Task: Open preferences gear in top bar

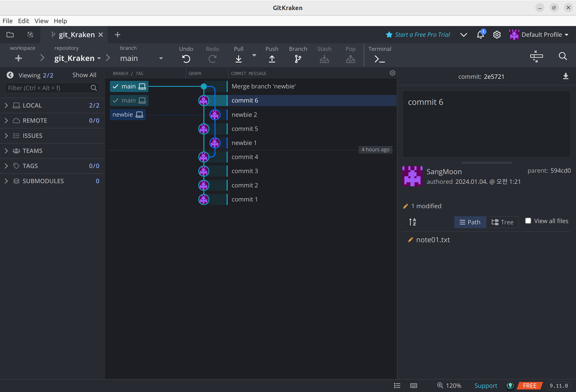Action: (497, 34)
